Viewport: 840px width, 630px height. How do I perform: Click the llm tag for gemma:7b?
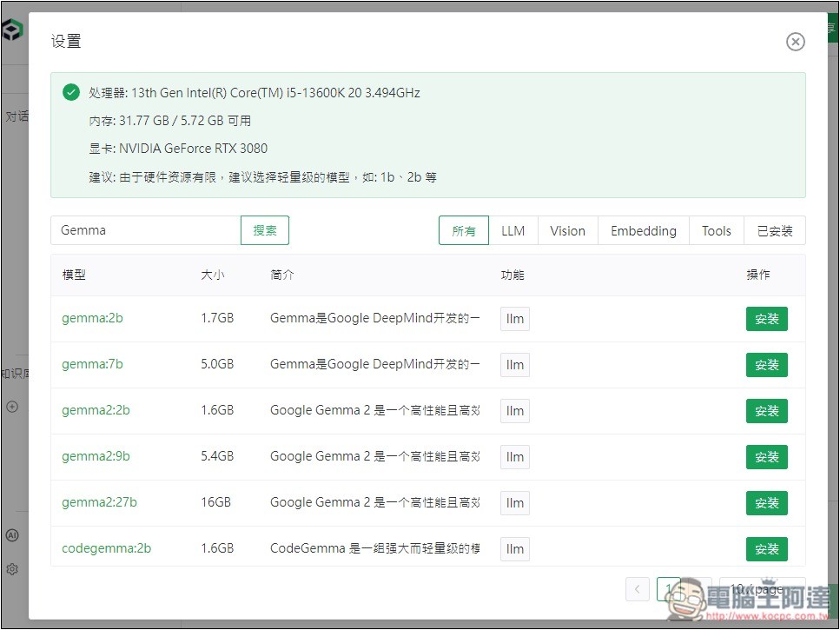tap(515, 365)
